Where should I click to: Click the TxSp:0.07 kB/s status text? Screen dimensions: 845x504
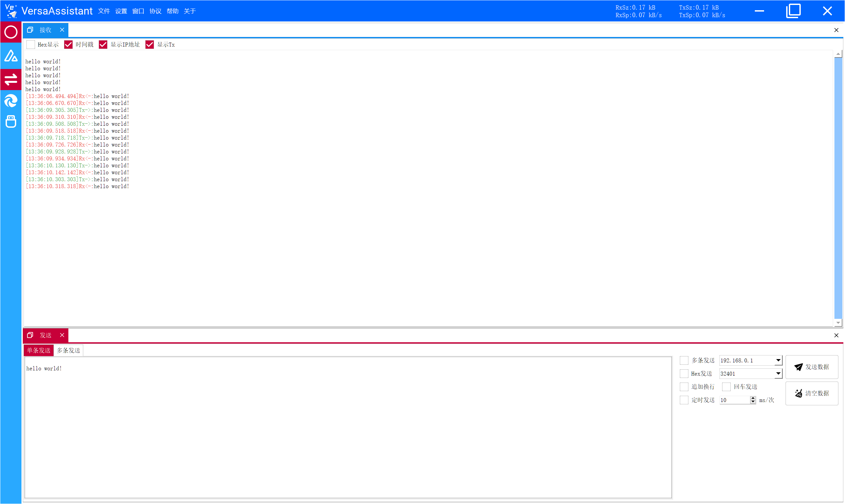pyautogui.click(x=702, y=15)
